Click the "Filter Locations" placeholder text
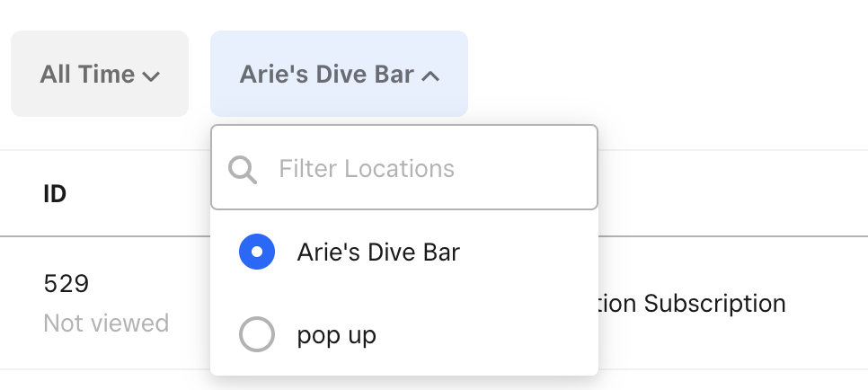Viewport: 868px width, 390px height. tap(367, 168)
